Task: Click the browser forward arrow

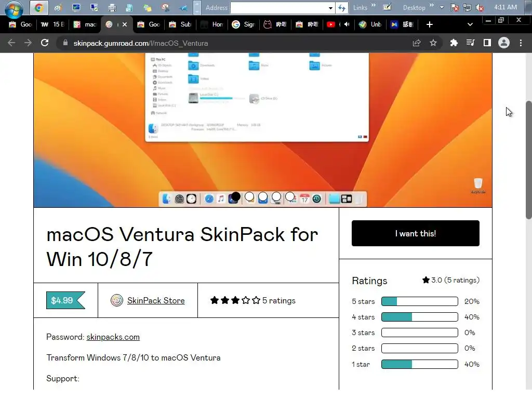Action: [x=28, y=43]
